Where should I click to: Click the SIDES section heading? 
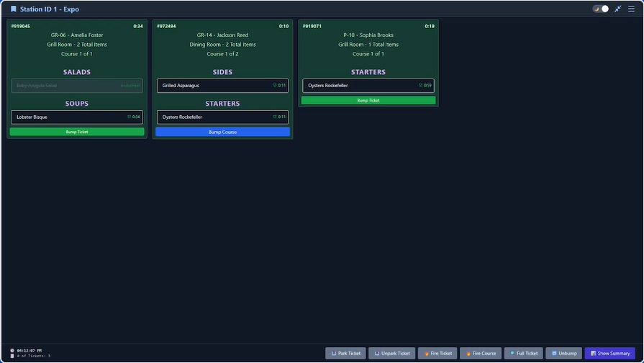(x=222, y=72)
